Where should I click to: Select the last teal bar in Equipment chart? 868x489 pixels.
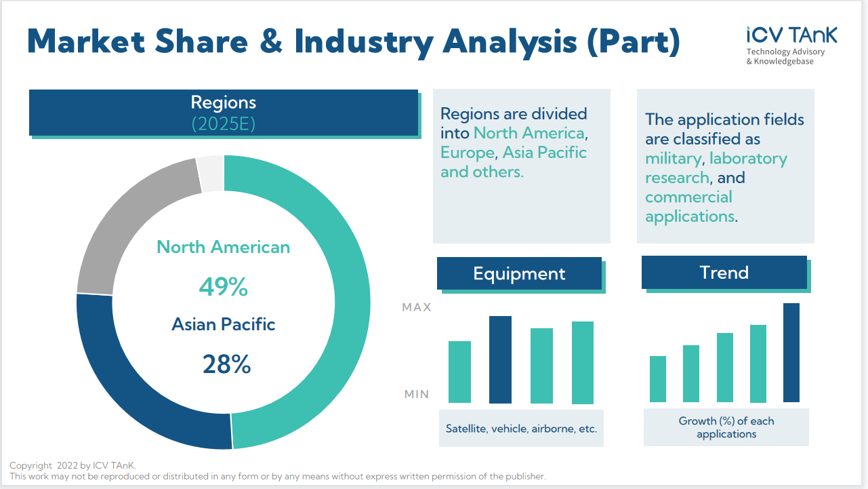coord(583,363)
